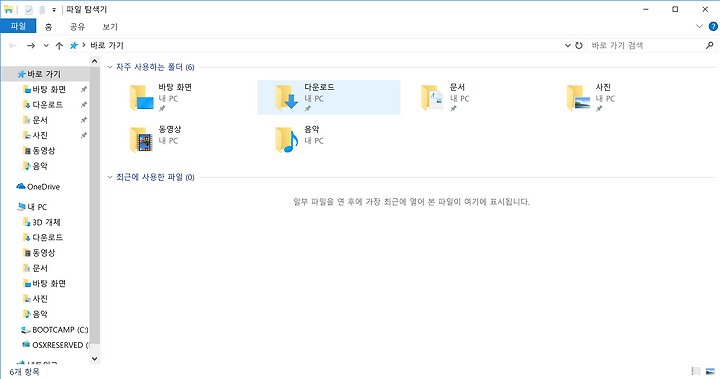Screen dimensions: 720x379
Task: Refresh the current folder view
Action: coord(579,45)
